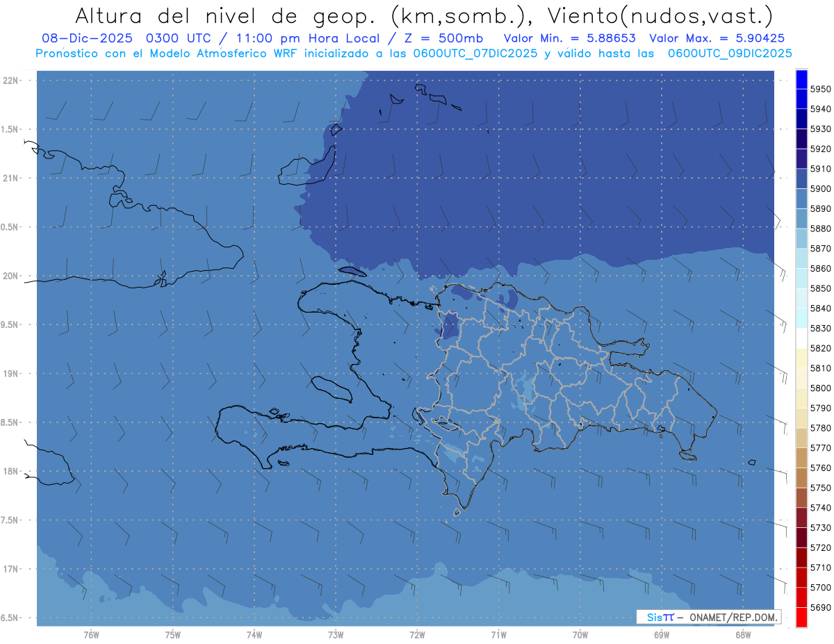Click the '5700' colorbar label
The height and width of the screenshot is (644, 834).
coord(821,587)
